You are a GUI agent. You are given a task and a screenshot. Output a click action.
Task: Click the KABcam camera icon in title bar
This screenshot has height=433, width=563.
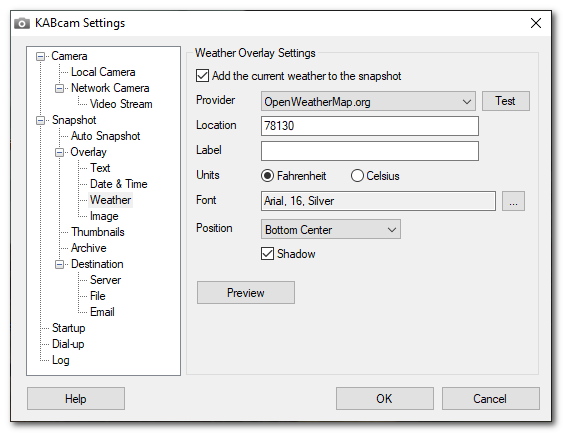tap(22, 23)
